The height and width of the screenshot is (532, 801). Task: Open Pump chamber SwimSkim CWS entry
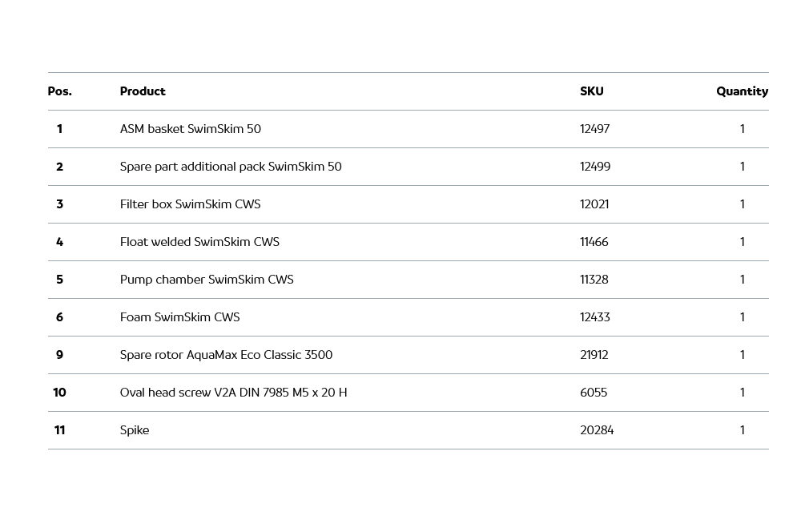[207, 280]
